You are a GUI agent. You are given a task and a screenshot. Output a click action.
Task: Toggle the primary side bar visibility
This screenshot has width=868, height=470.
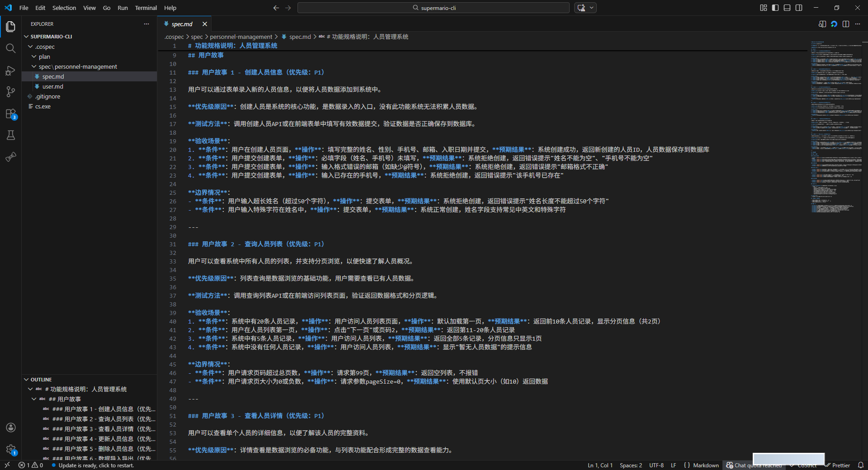pyautogui.click(x=775, y=8)
